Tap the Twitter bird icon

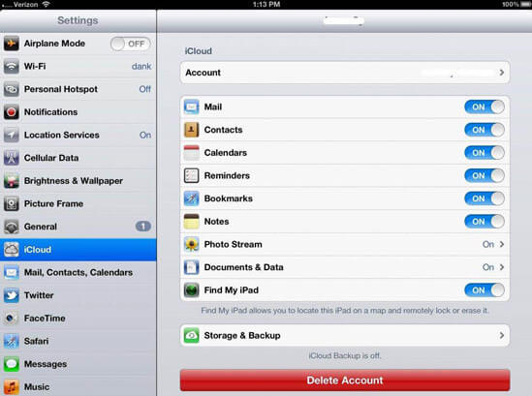[x=12, y=295]
